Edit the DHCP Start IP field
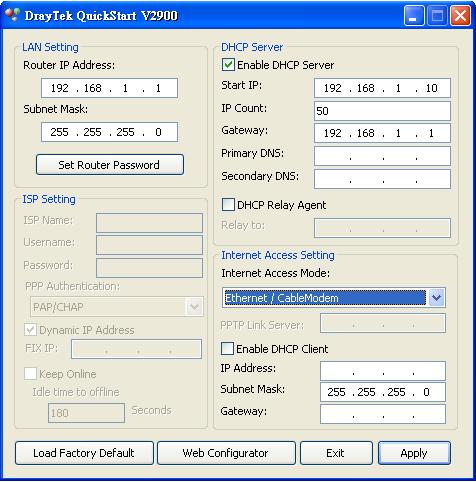 tap(382, 88)
